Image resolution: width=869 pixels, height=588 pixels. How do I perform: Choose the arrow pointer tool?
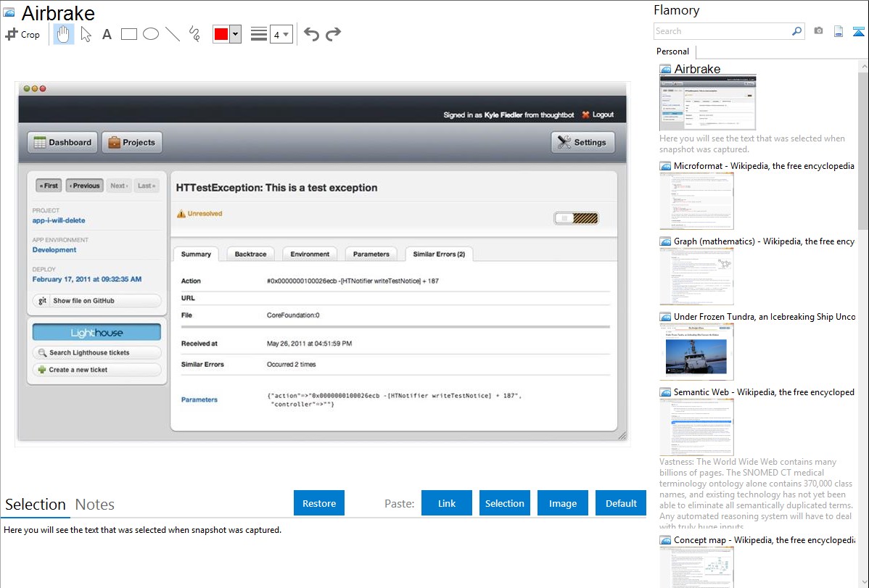(86, 34)
